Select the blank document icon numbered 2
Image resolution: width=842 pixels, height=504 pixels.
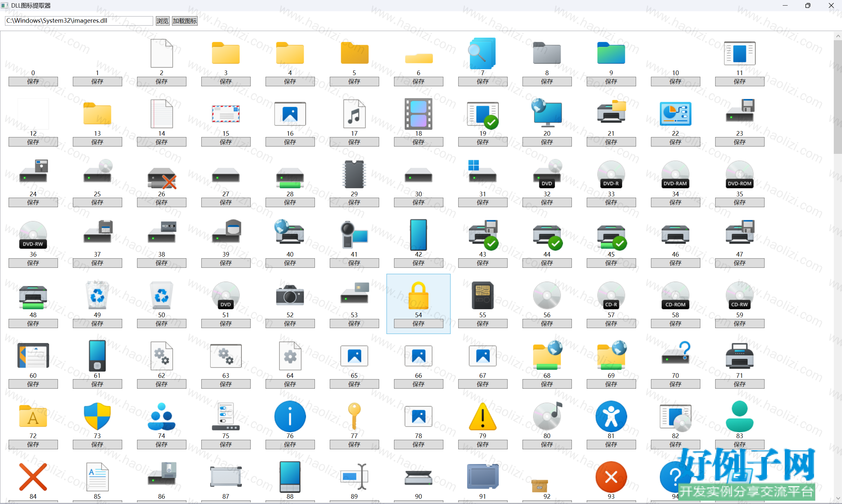pos(162,53)
